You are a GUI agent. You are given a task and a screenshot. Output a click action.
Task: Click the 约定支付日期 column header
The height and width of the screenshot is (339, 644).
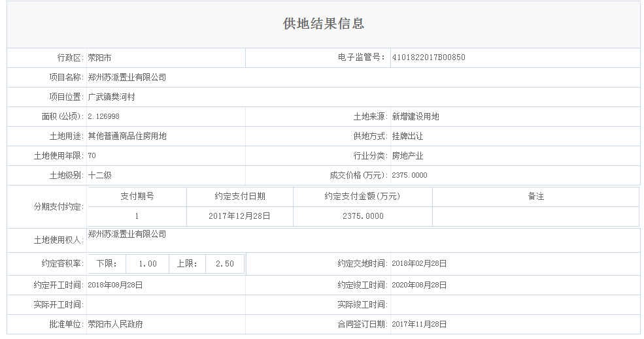point(240,197)
